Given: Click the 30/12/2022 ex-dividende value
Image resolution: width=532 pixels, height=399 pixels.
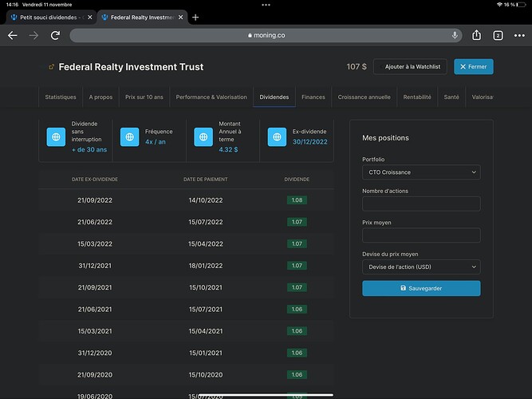Looking at the screenshot, I should pos(310,142).
